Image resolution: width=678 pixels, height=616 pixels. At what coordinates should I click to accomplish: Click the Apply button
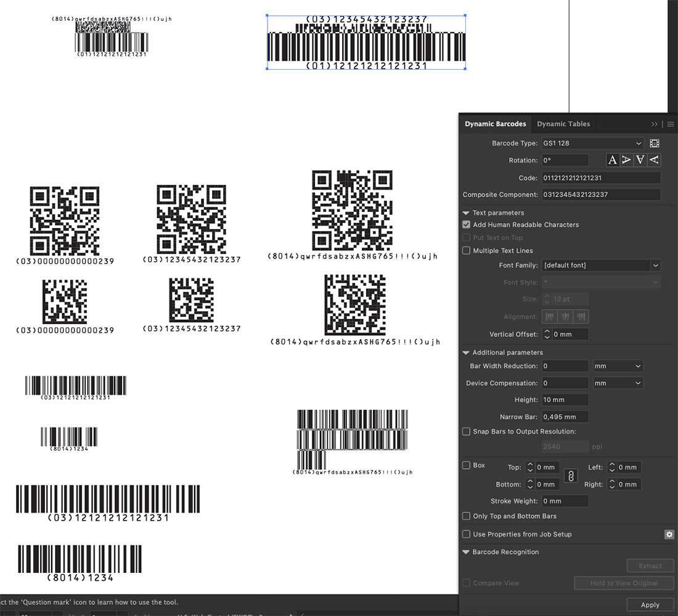click(x=650, y=605)
